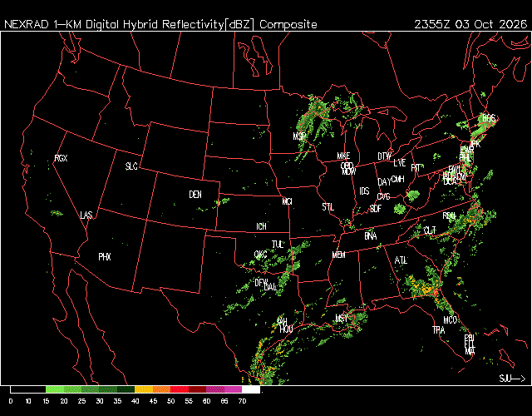Click the SDF airport label

pyautogui.click(x=375, y=209)
